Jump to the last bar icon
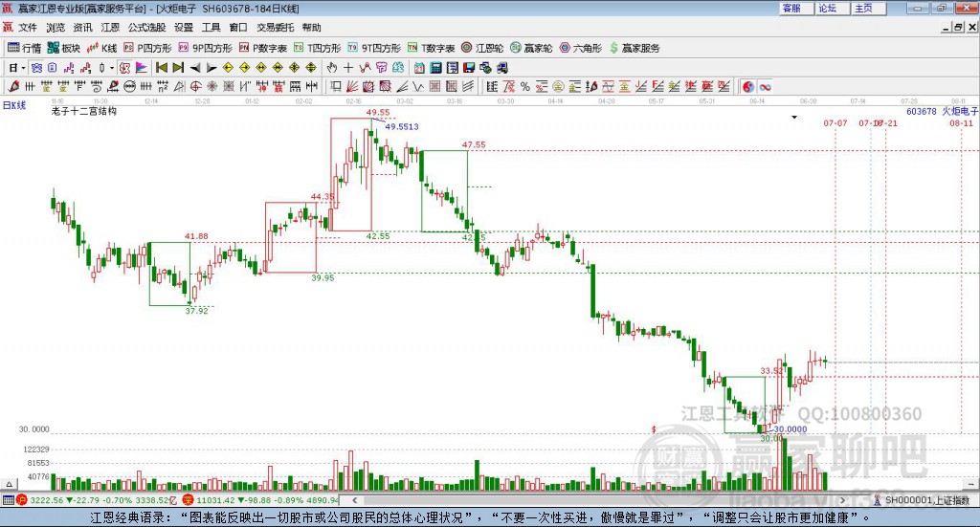The height and width of the screenshot is (527, 980). 178,68
